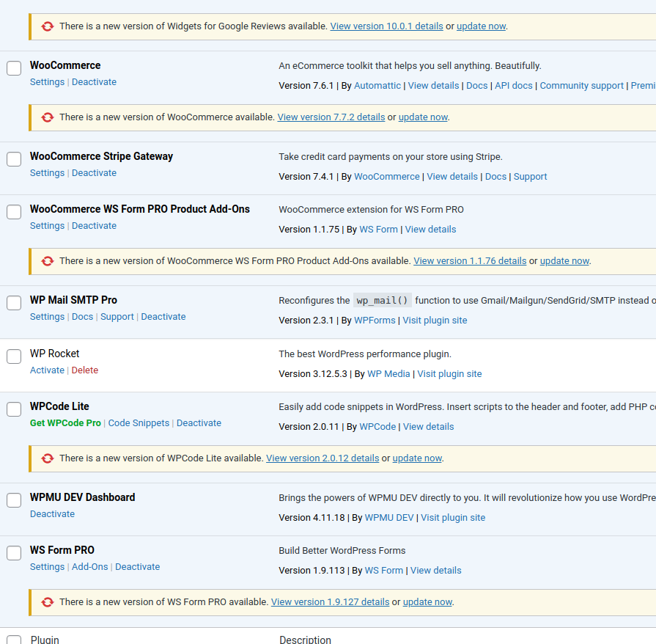The height and width of the screenshot is (644, 656).
Task: Open Code Snippets for WPCode Lite
Action: (139, 423)
